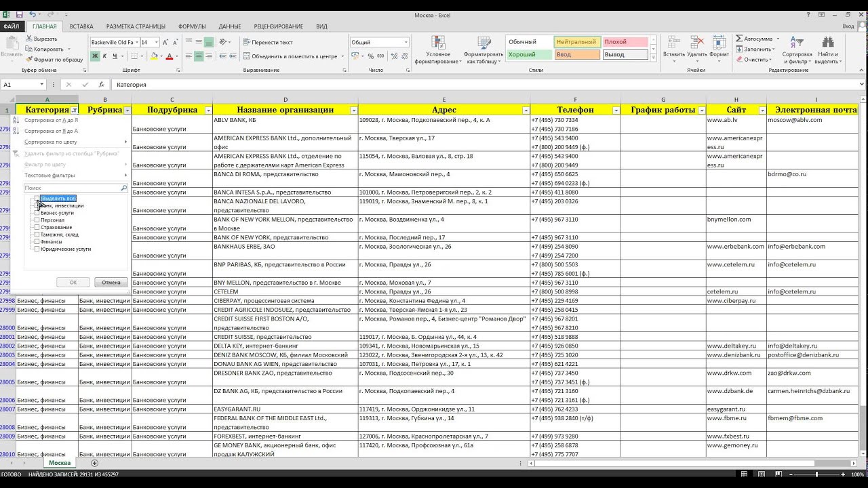
Task: Open the font size dropdown showing 14
Action: click(157, 42)
